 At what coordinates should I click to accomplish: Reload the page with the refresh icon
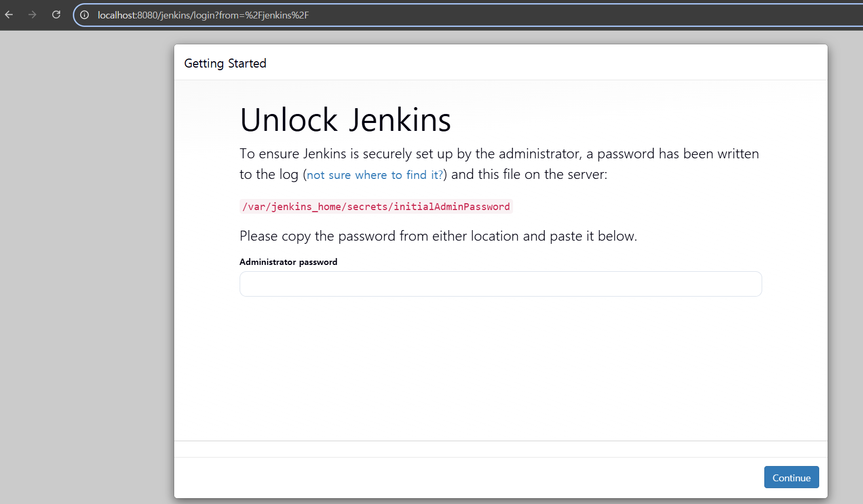[x=56, y=15]
